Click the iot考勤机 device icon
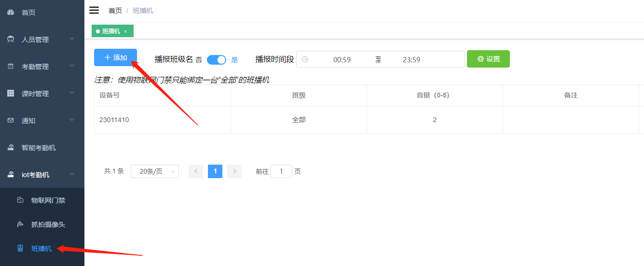 (x=11, y=174)
